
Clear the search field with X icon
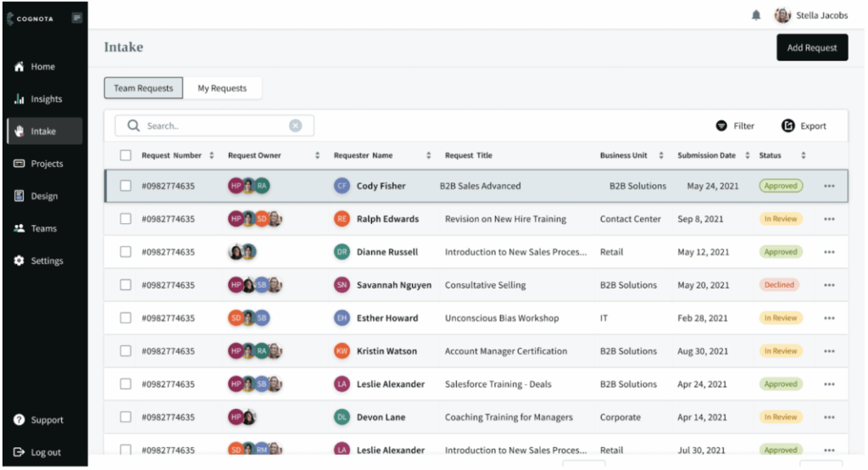click(295, 126)
